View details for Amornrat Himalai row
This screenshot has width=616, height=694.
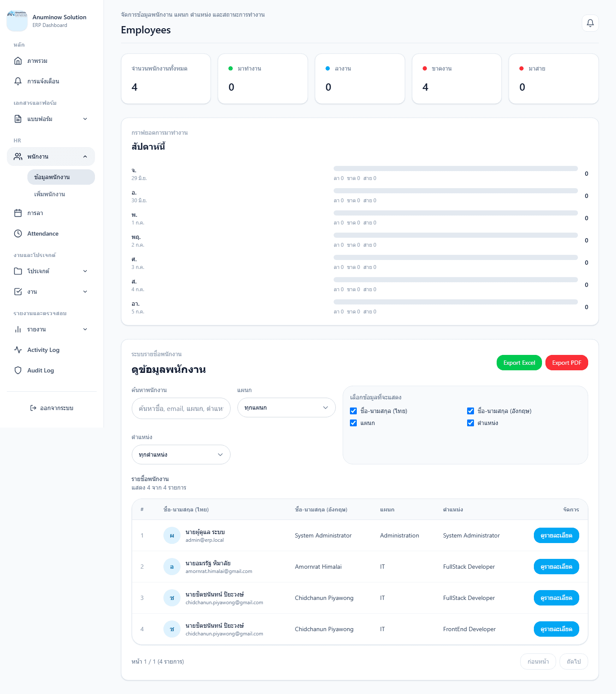(x=557, y=567)
